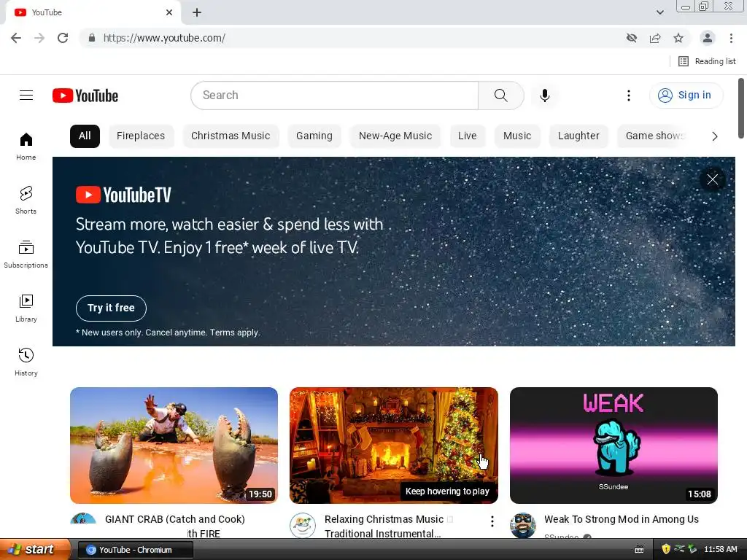Click the browser back arrow
The height and width of the screenshot is (560, 747).
click(16, 38)
